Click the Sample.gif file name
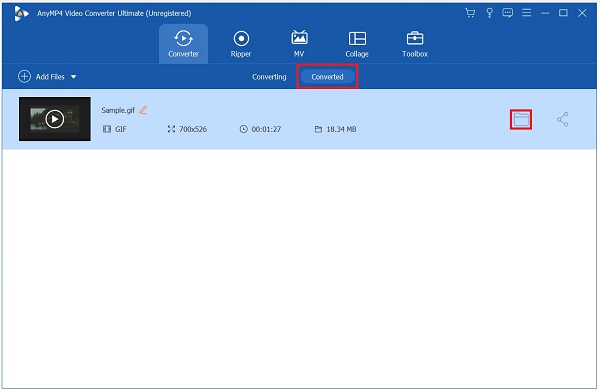The width and height of the screenshot is (600, 392). click(x=118, y=110)
